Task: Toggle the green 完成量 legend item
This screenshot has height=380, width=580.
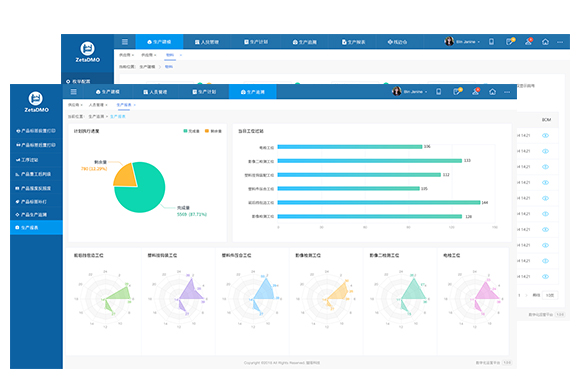Action: tap(191, 131)
